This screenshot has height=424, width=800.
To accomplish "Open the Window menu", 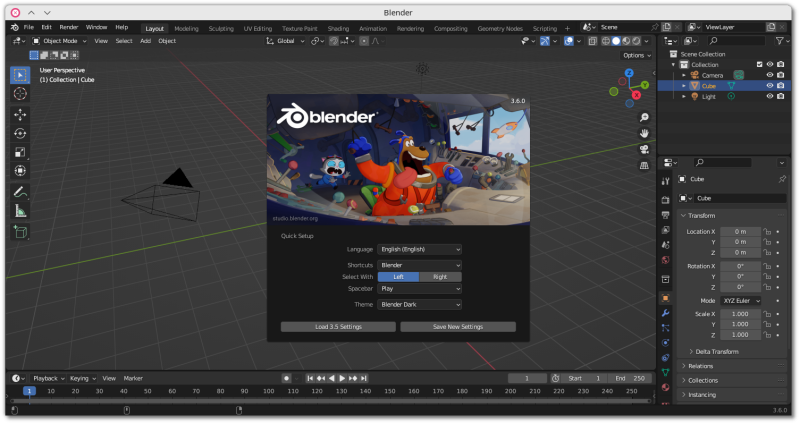I will point(96,28).
